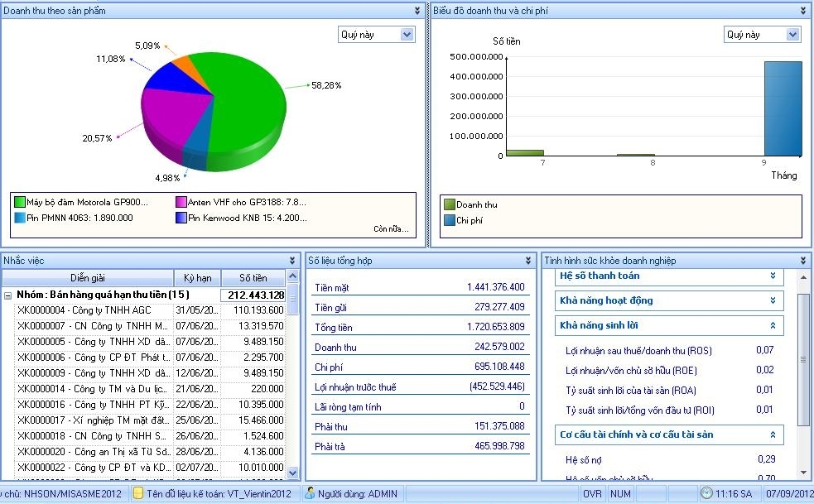The image size is (814, 504).
Task: Open the Quý này dropdown on revenue chart
Action: pos(792,35)
